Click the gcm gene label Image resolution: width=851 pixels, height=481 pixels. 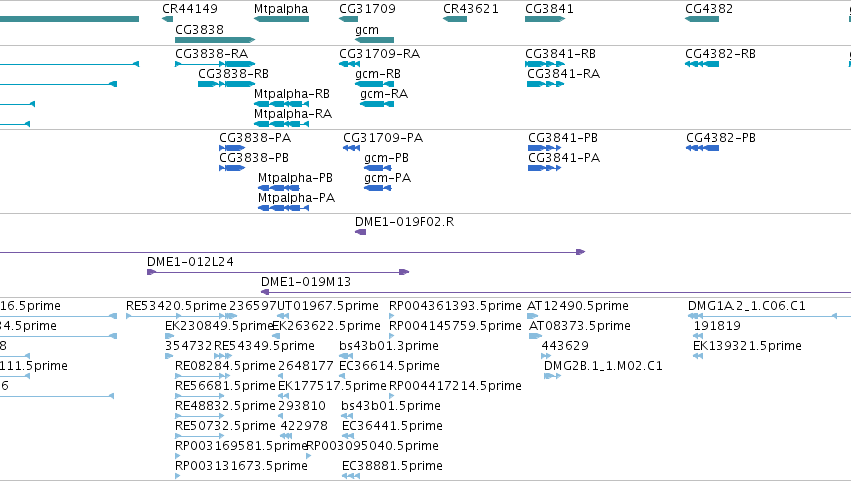[x=367, y=30]
